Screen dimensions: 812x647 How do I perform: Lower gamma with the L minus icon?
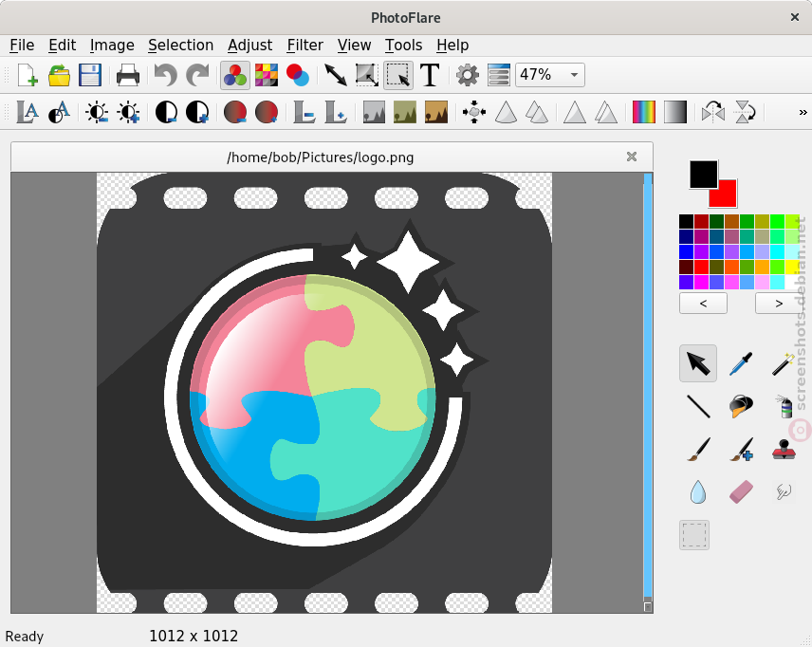tap(304, 112)
